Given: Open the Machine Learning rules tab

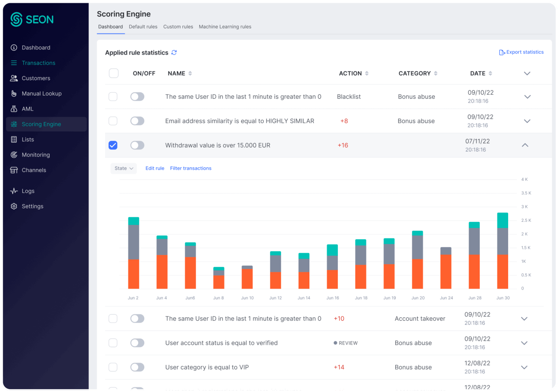Looking at the screenshot, I should click(x=225, y=27).
